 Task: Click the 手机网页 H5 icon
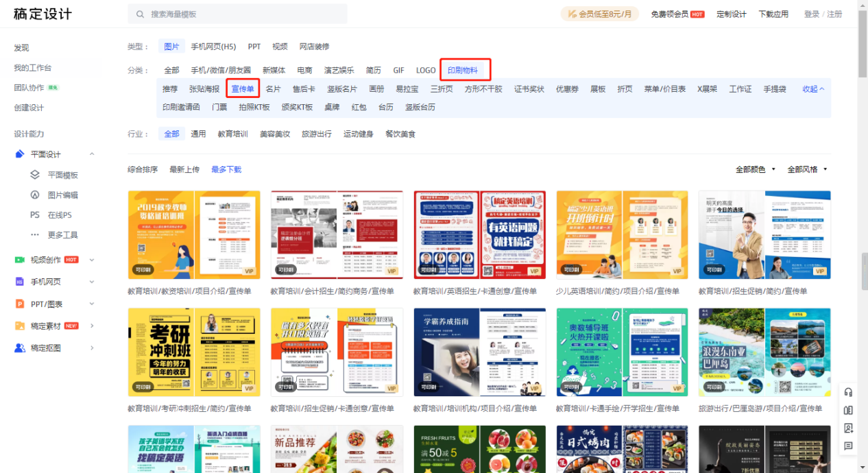point(20,282)
